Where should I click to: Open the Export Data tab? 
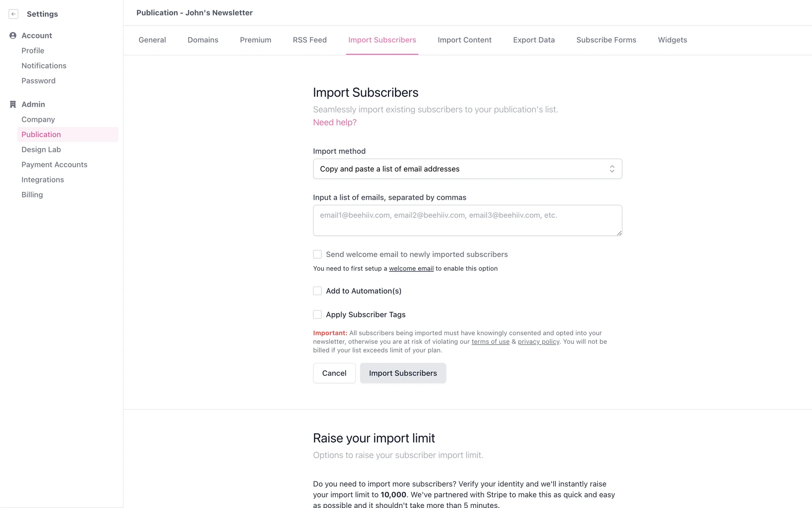[534, 40]
